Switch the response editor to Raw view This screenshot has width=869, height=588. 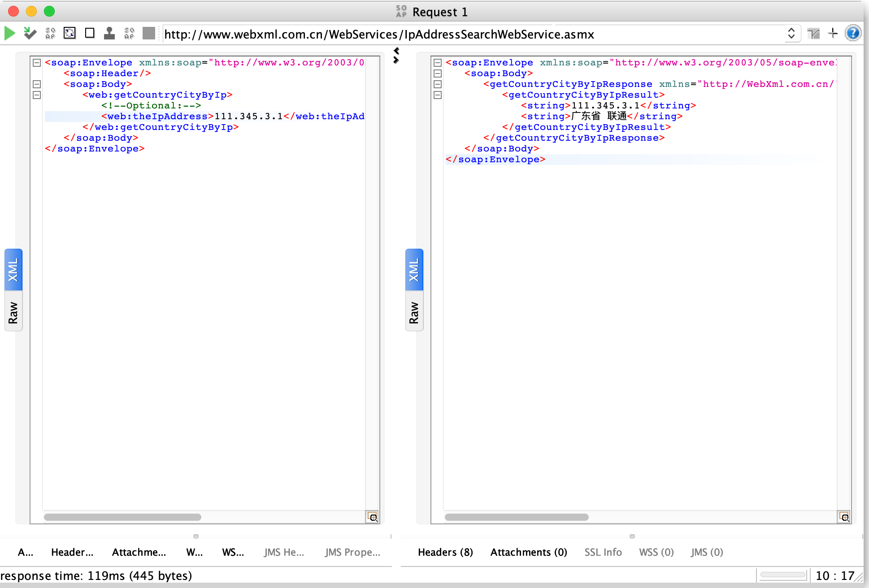414,312
